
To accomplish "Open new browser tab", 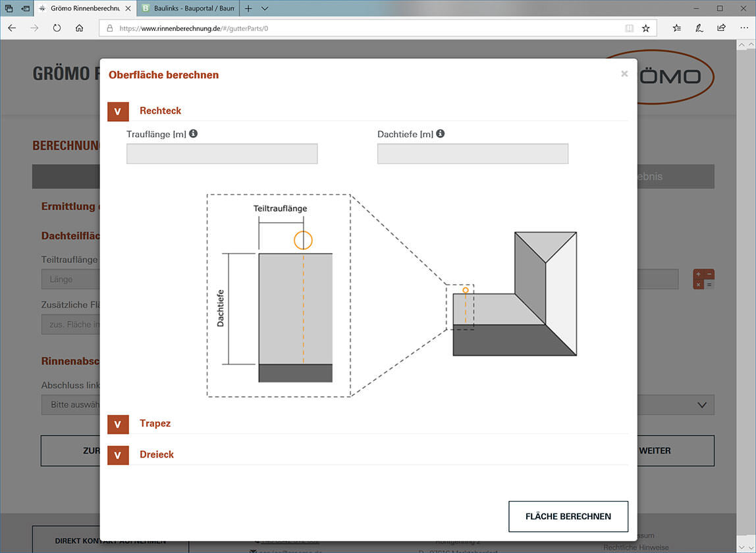I will (x=248, y=8).
